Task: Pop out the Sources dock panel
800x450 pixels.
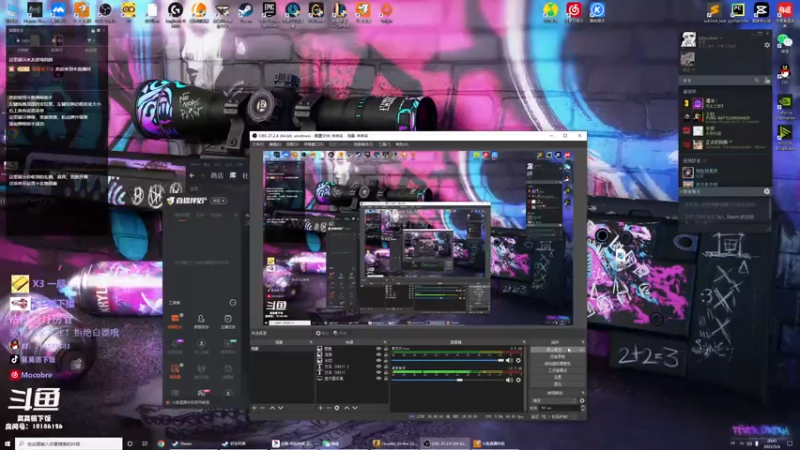Action: pyautogui.click(x=385, y=342)
